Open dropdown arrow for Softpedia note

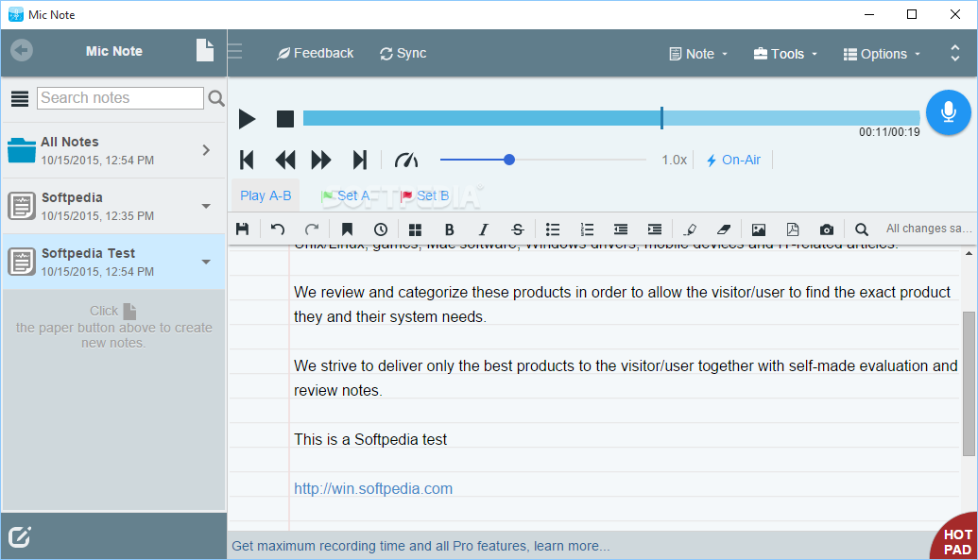[x=206, y=207]
